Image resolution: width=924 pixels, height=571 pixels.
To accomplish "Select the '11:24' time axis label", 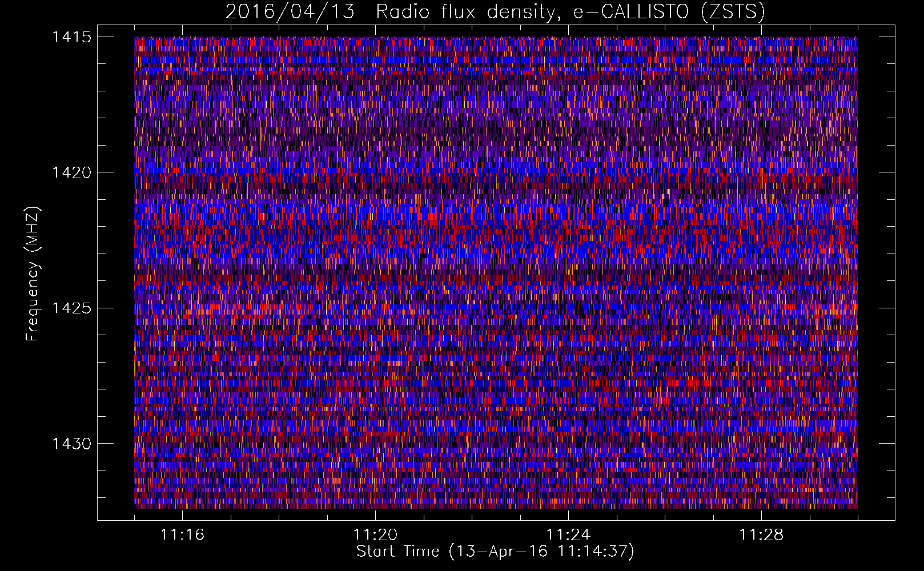I will click(x=568, y=534).
